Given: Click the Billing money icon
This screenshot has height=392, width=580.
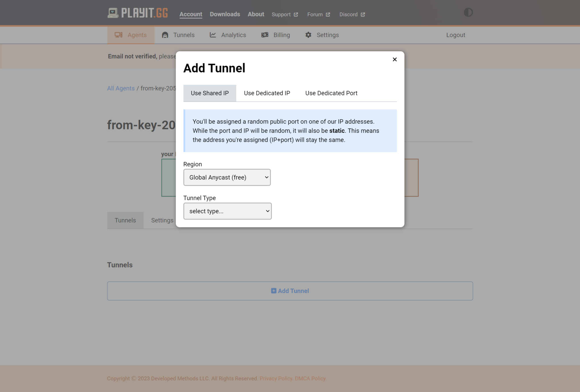Looking at the screenshot, I should (265, 35).
